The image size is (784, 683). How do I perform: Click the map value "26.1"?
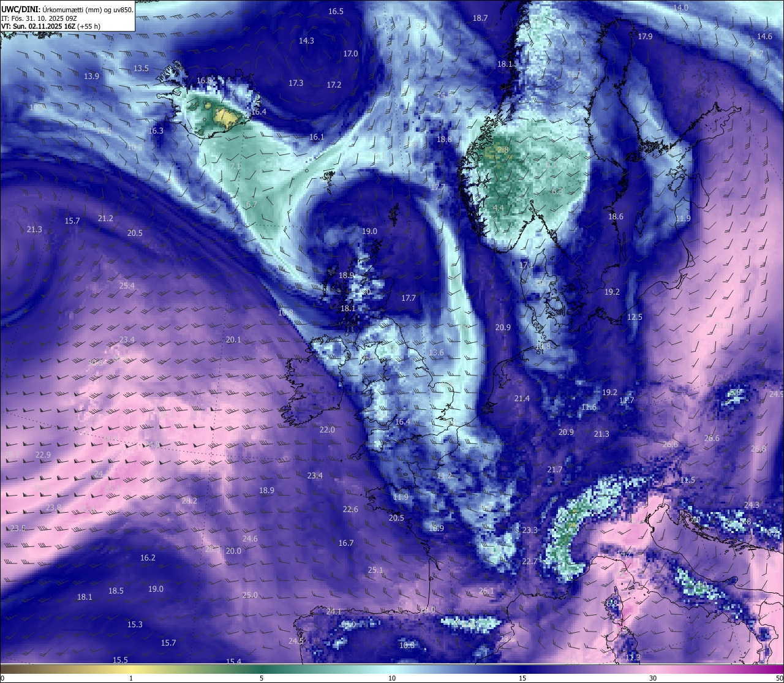coord(486,591)
